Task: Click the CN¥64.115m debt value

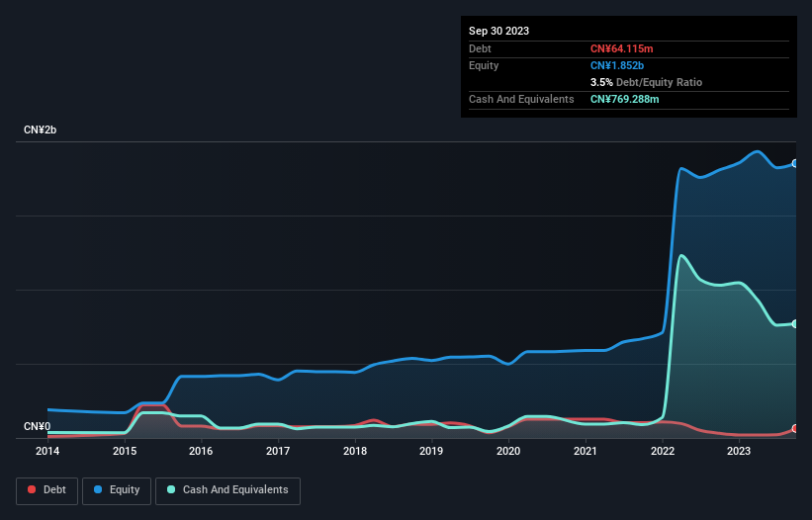Action: [x=621, y=48]
